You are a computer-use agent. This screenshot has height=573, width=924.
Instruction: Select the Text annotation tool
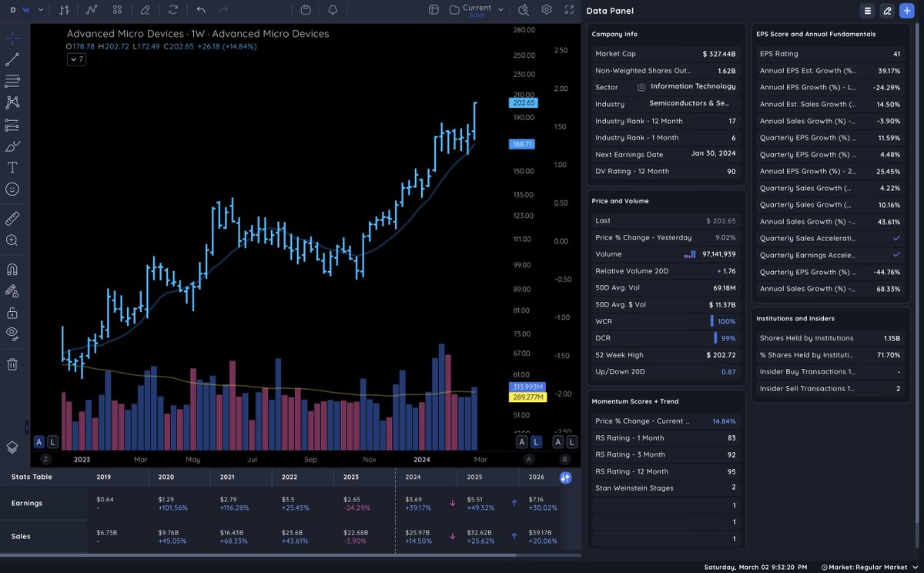[x=12, y=167]
